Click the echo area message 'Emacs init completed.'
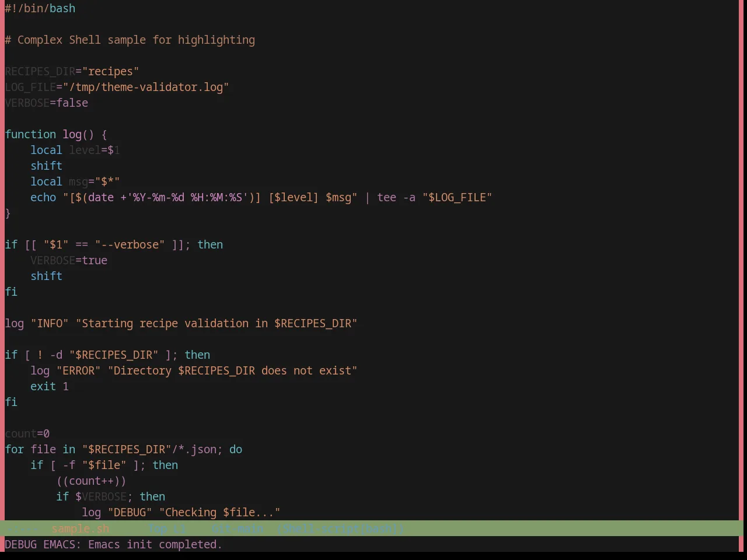Image resolution: width=747 pixels, height=560 pixels. 155,544
